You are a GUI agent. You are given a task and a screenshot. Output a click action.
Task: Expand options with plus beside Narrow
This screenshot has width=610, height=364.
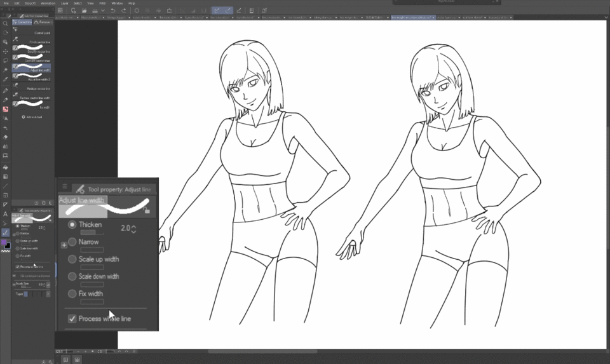pos(64,245)
